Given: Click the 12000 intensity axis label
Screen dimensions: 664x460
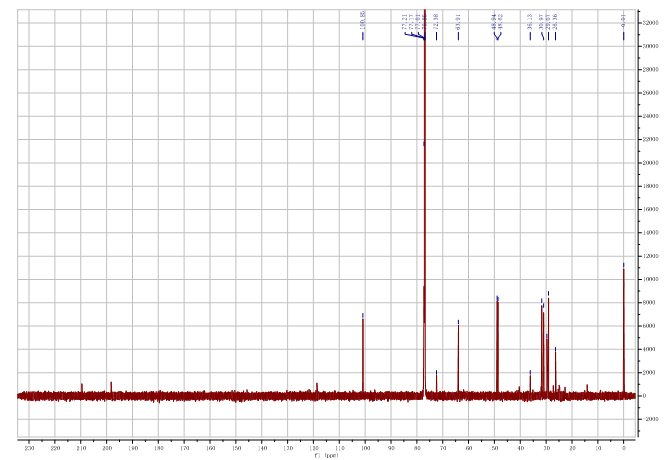Looking at the screenshot, I should click(x=650, y=256).
